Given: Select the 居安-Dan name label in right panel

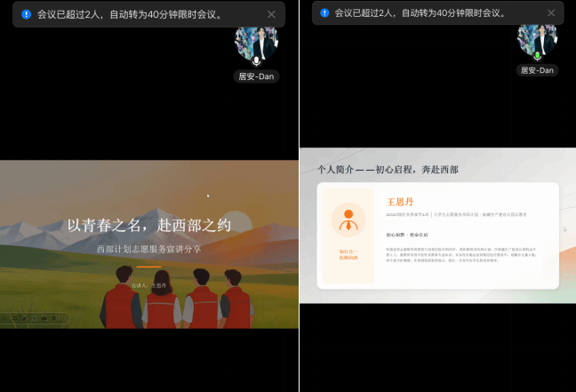Looking at the screenshot, I should (x=537, y=70).
